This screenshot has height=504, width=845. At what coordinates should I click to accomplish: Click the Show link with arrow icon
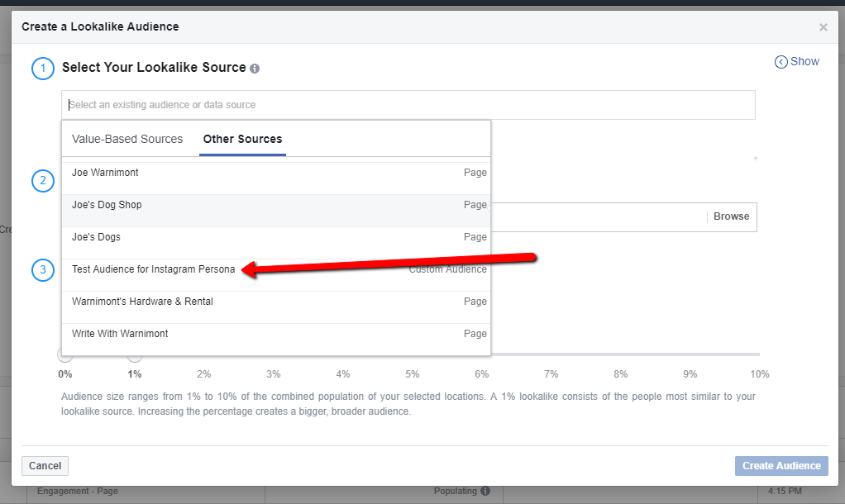(797, 61)
